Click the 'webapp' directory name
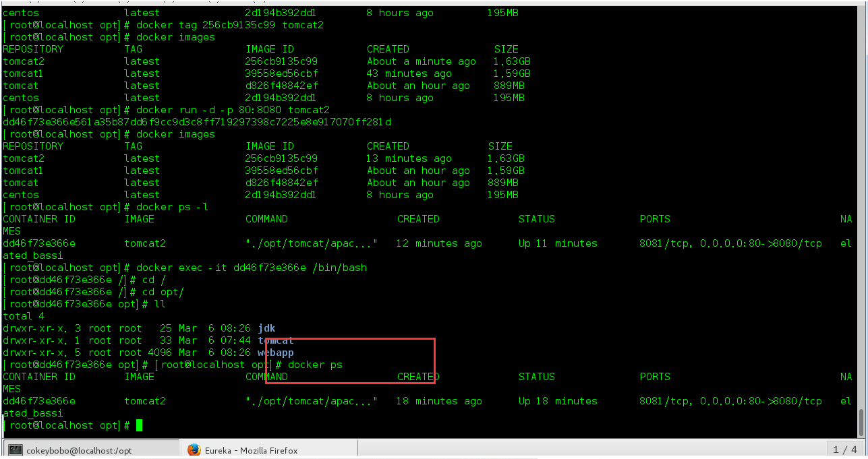This screenshot has height=459, width=868. 276,353
